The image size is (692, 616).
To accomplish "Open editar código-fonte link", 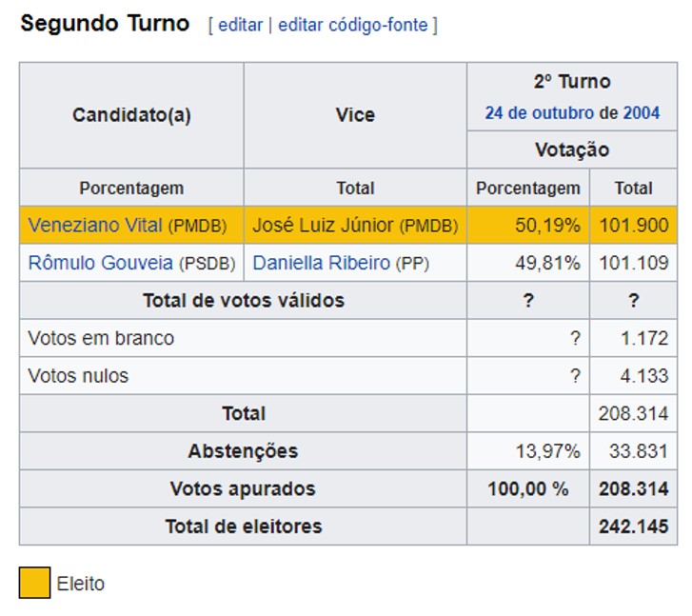I will (352, 25).
